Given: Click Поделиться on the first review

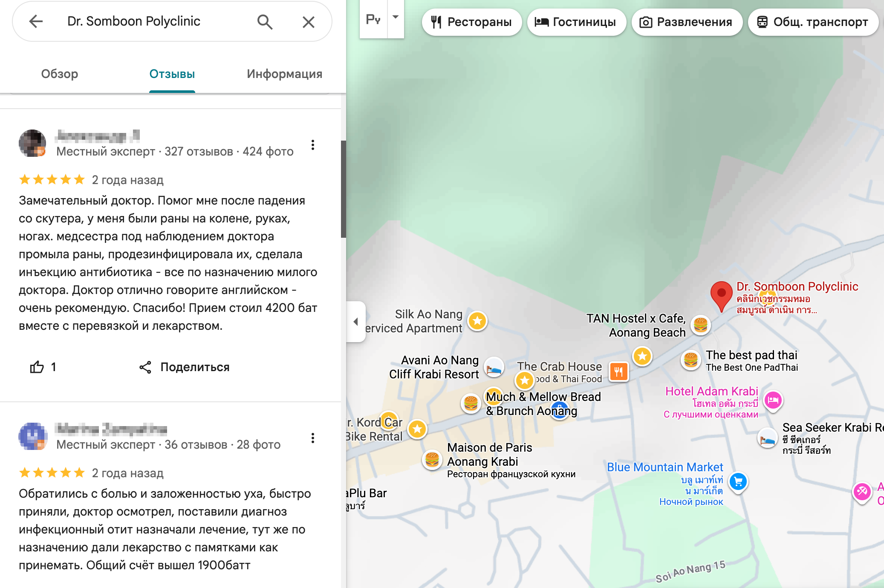Looking at the screenshot, I should (x=184, y=367).
